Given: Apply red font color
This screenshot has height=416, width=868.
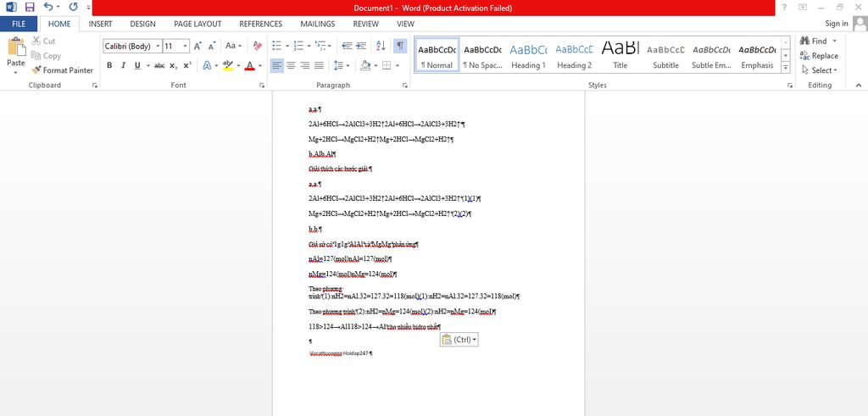Looking at the screenshot, I should (x=250, y=65).
